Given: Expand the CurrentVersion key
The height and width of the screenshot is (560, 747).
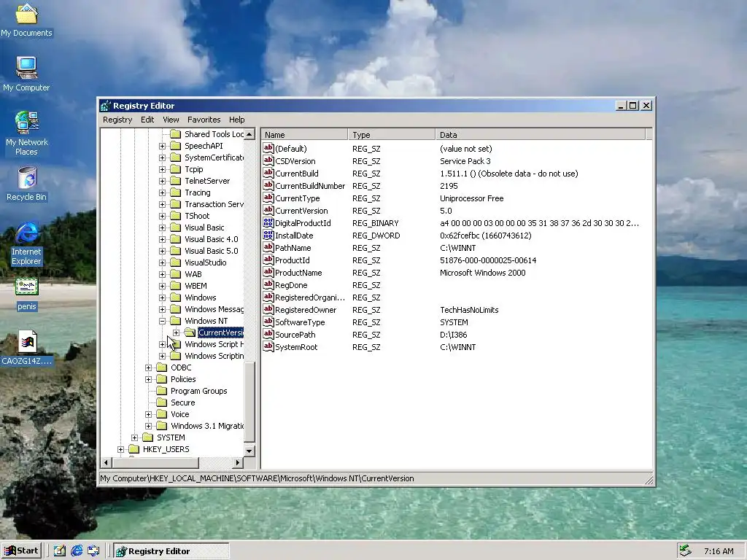Looking at the screenshot, I should click(x=177, y=332).
